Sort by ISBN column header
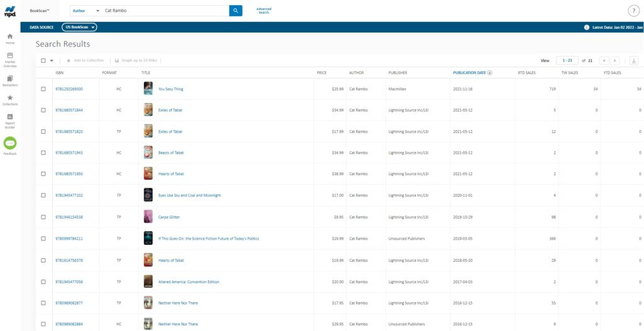The width and height of the screenshot is (644, 331). click(x=60, y=73)
